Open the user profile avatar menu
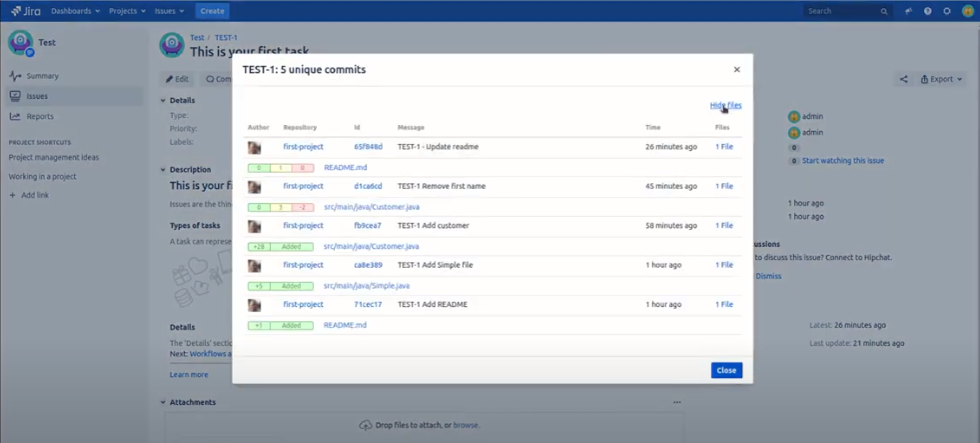The image size is (980, 443). (x=967, y=11)
